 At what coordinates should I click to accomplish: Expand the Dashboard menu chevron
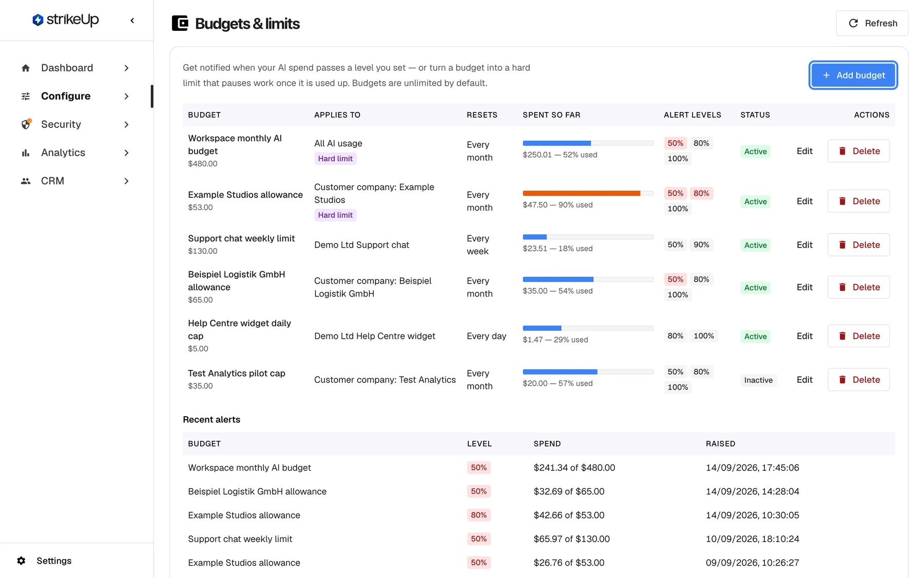126,68
